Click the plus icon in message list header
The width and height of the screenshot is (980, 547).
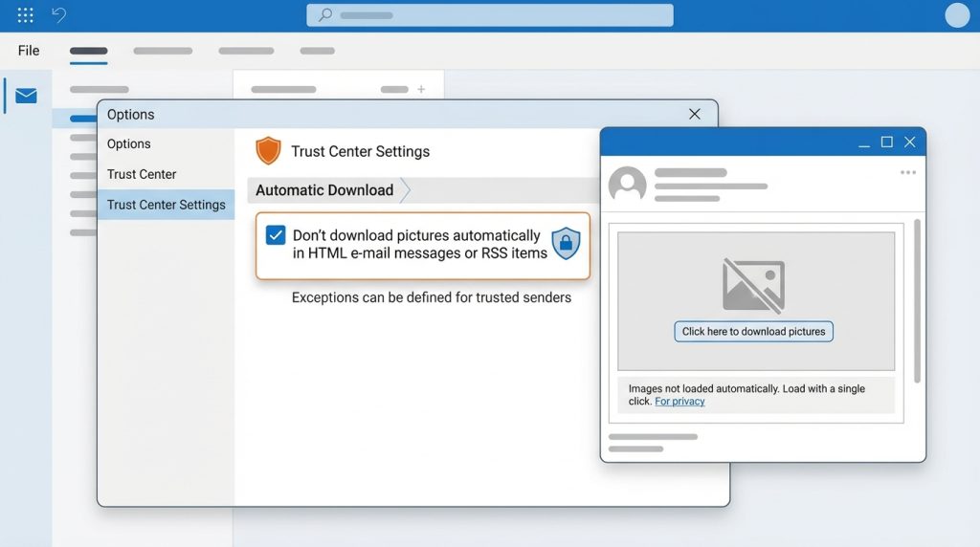click(x=420, y=90)
